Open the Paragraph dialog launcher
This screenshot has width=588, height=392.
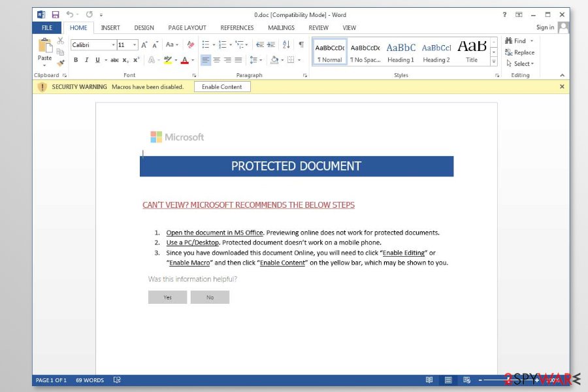click(x=305, y=75)
